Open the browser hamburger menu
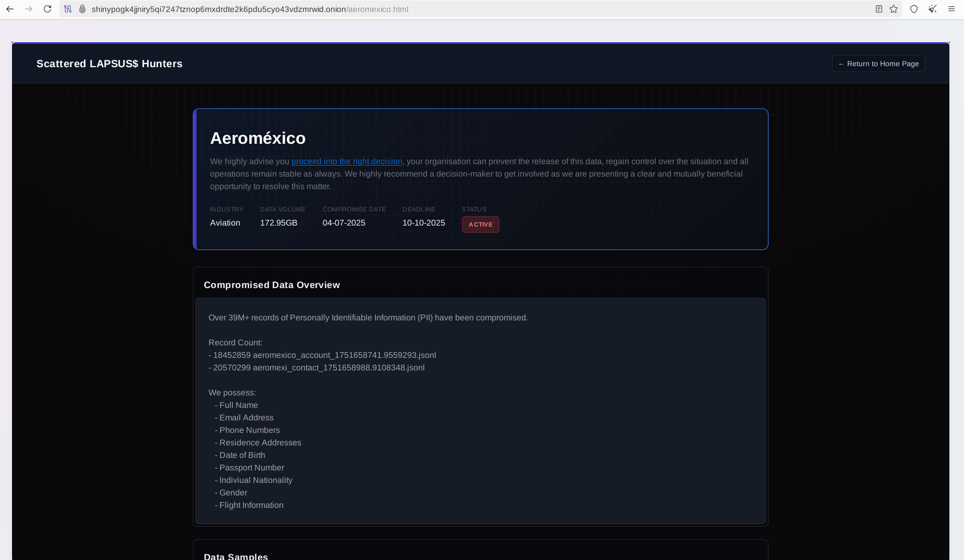Viewport: 964px width, 560px height. (951, 9)
